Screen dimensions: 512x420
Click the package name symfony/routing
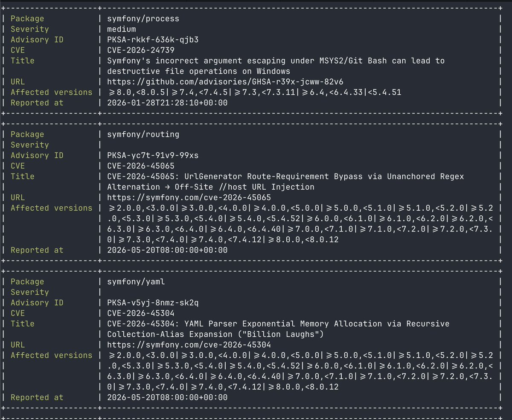(143, 134)
